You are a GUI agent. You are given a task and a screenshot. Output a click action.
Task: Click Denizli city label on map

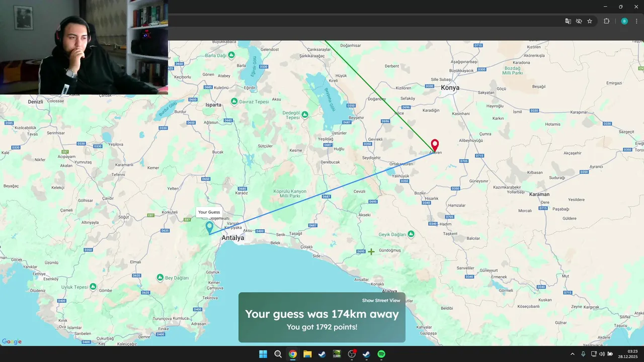click(x=36, y=102)
